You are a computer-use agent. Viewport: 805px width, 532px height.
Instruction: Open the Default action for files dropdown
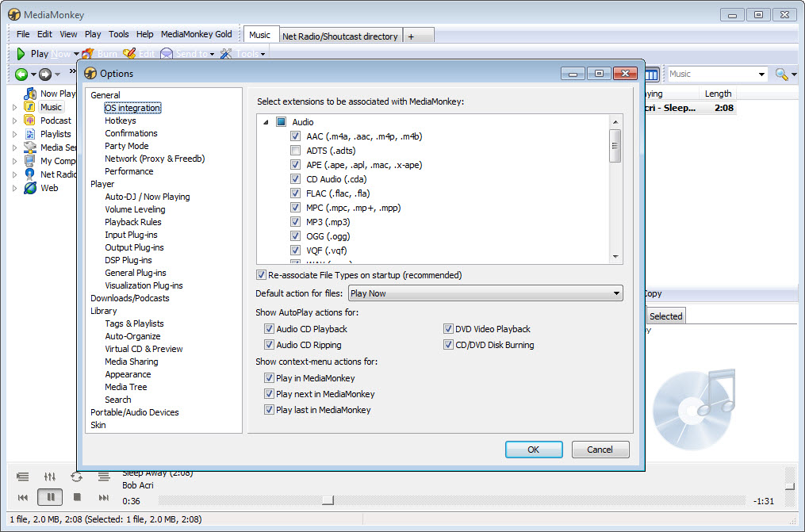click(x=485, y=293)
